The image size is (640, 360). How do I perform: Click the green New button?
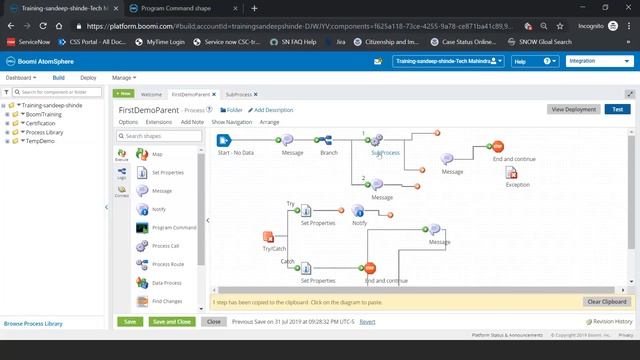(123, 93)
